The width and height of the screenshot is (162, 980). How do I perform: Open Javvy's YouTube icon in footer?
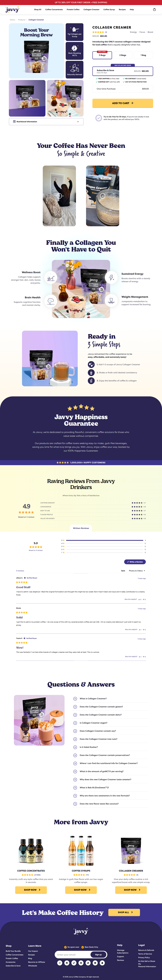point(95,963)
